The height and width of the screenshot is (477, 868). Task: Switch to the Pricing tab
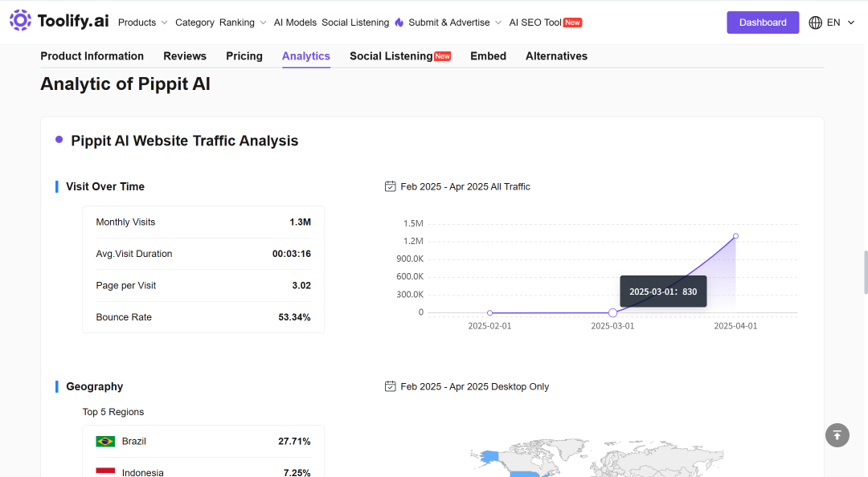coord(244,56)
